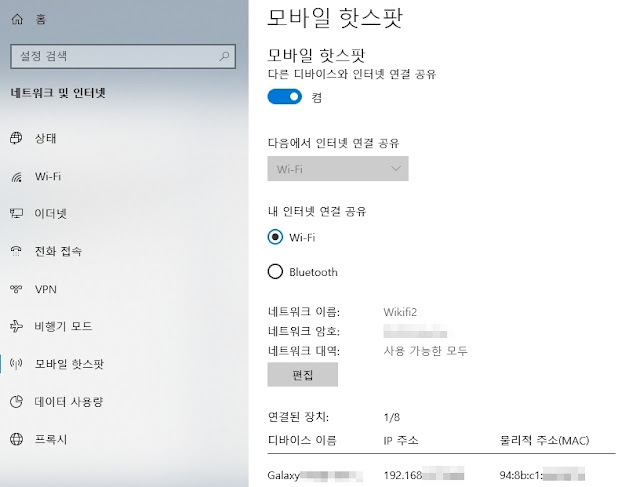640x487 pixels.
Task: Click the blurred 네트워크 암호 value
Action: point(415,331)
